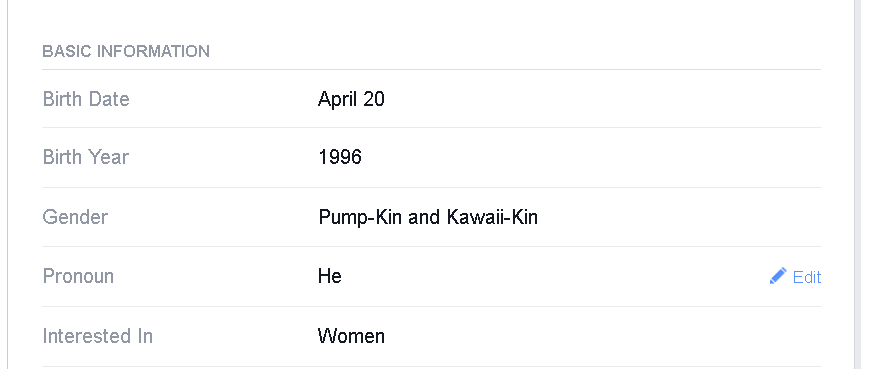Viewport: 871px width, 381px height.
Task: Click the word April in the birth date
Action: 337,99
